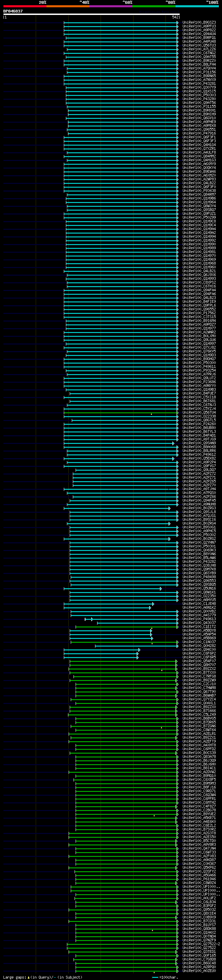222x980 pixels.
Task: Select the UniRef100_P43281 entry
Action: (199, 84)
